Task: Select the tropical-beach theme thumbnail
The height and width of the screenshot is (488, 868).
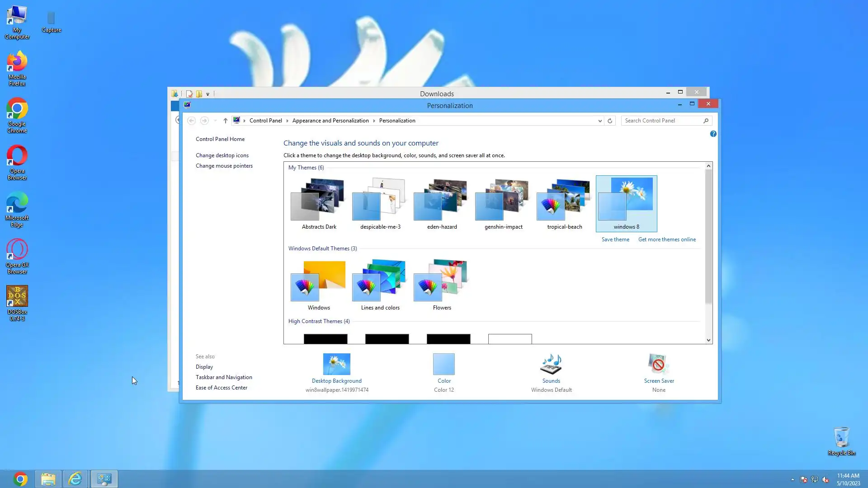Action: point(564,200)
